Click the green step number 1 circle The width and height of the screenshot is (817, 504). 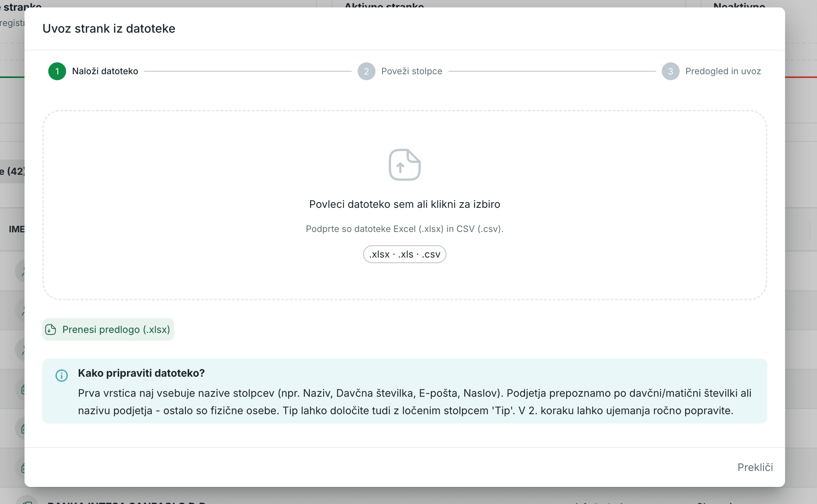coord(57,71)
